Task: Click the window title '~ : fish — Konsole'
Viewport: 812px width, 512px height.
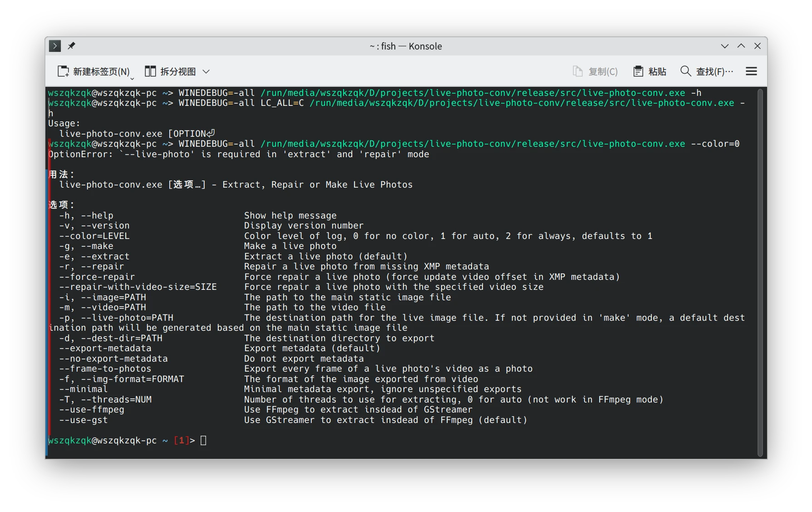Action: 406,46
